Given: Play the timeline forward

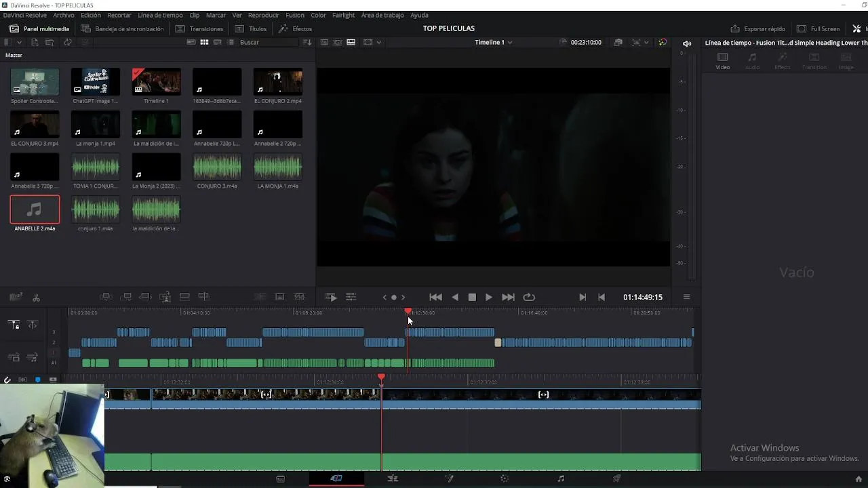Looking at the screenshot, I should point(488,297).
